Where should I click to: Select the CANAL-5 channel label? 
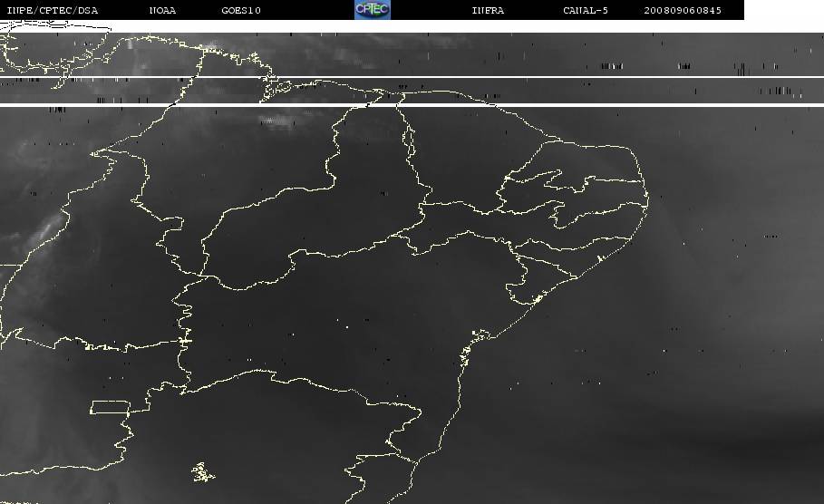click(585, 11)
